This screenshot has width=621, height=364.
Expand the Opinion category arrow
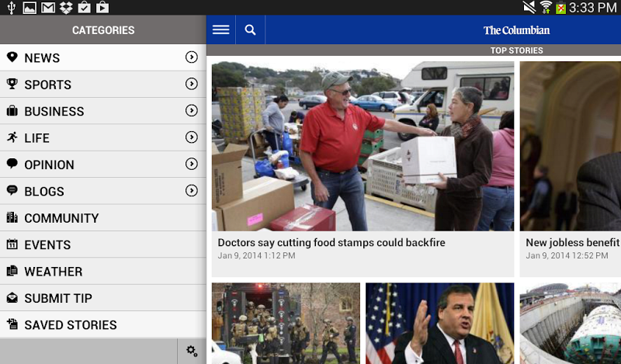tap(192, 164)
